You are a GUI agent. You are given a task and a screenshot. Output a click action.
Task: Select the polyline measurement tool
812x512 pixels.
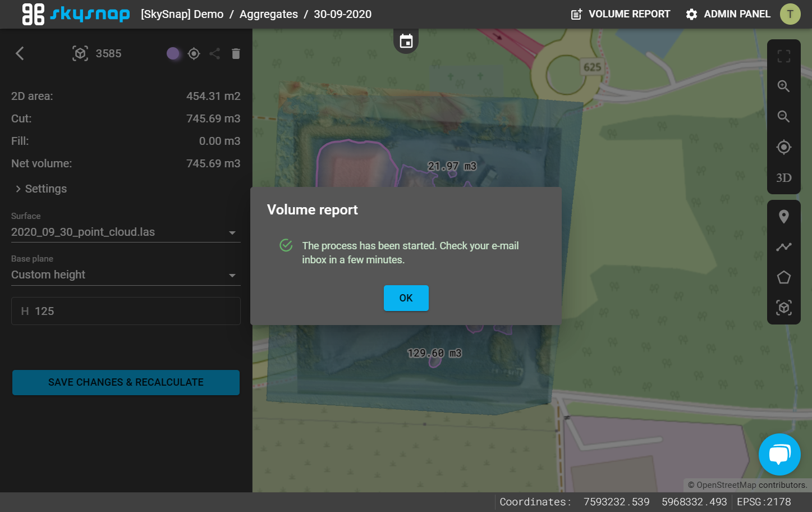click(784, 247)
